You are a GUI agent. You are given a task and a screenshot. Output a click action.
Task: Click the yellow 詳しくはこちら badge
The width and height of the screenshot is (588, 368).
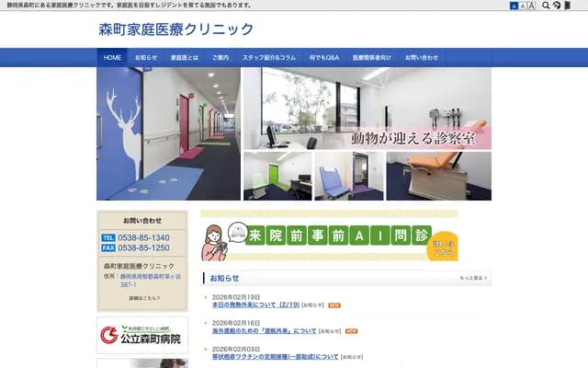pyautogui.click(x=443, y=247)
